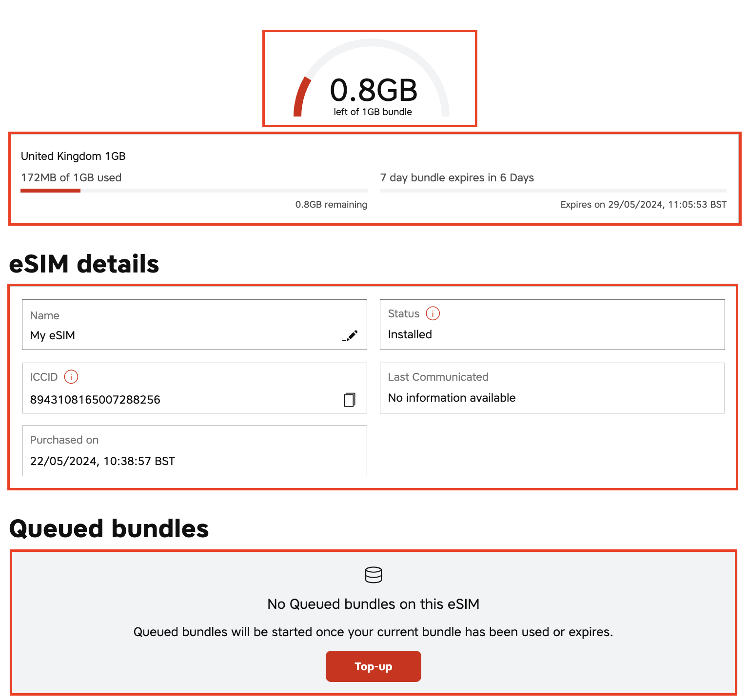Click the No Queued bundles on this eSIM message
Screen dimensions: 748x700
373,604
